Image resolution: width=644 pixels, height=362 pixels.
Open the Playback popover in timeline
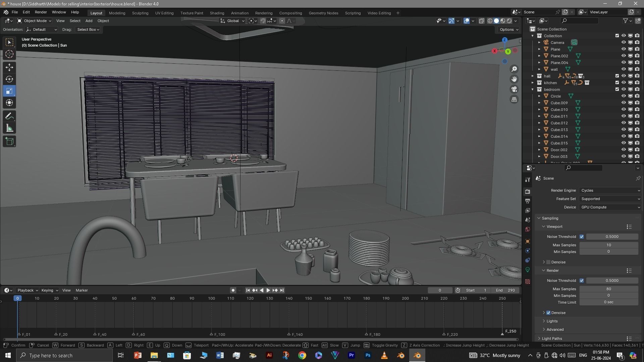point(28,290)
